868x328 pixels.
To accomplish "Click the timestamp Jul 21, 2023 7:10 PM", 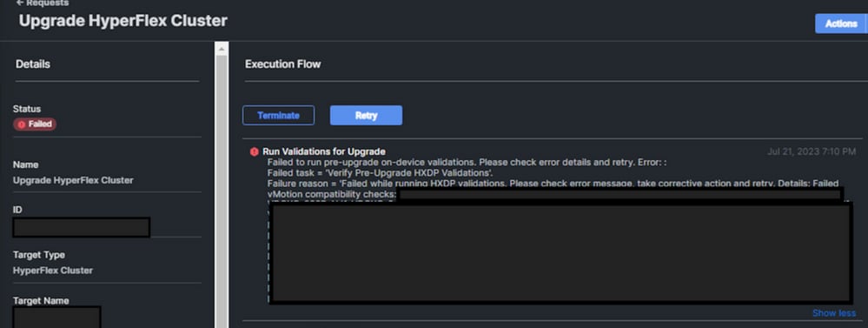I will [x=812, y=151].
